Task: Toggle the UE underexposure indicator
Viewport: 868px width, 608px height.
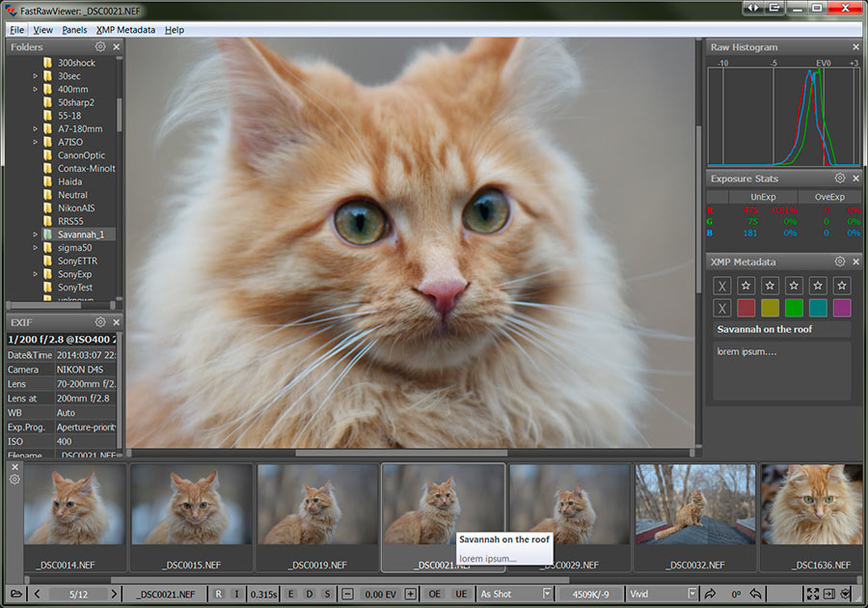Action: [461, 594]
